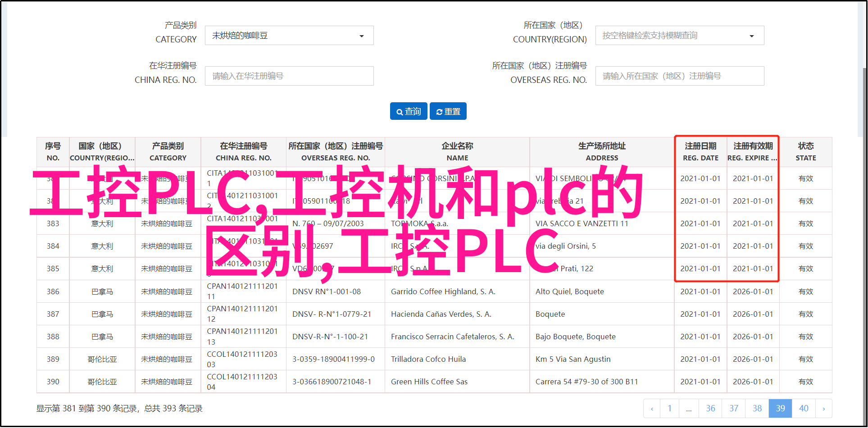
Task: Open page 36 of the results
Action: [x=710, y=409]
